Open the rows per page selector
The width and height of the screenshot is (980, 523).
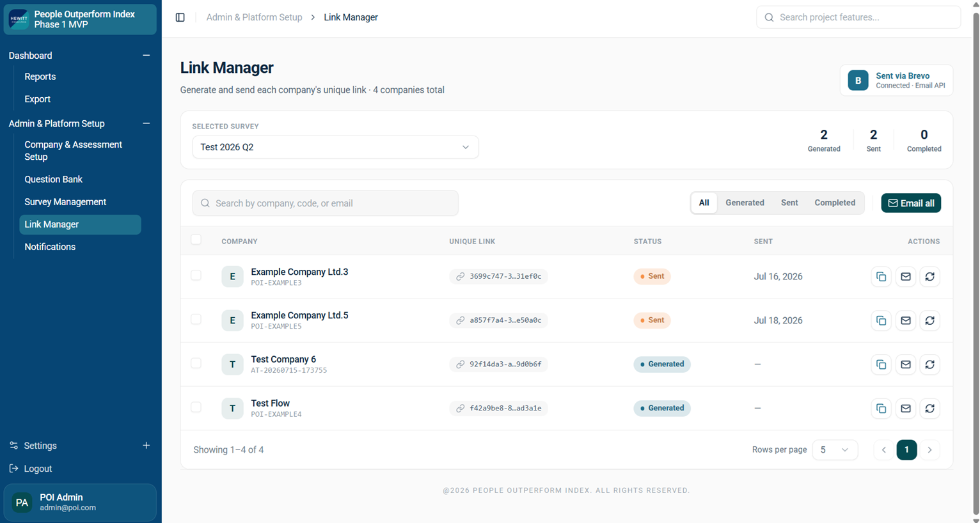pos(834,450)
